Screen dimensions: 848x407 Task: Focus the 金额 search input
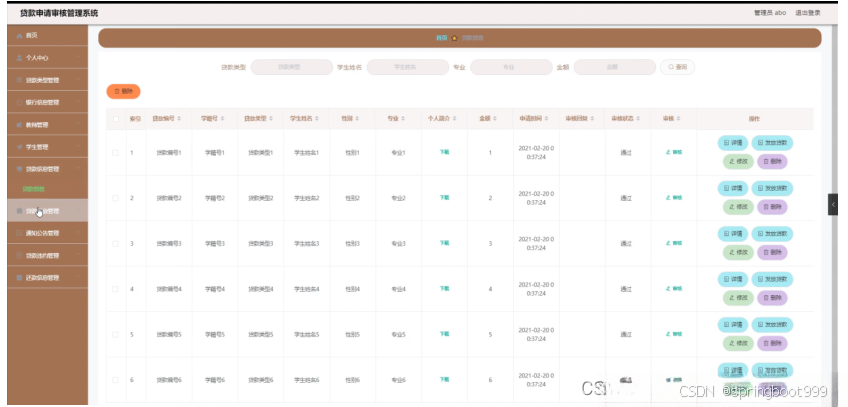coord(615,67)
